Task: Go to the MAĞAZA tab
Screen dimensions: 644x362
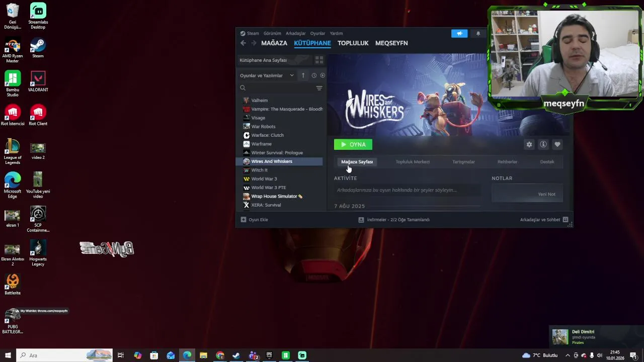Action: [x=274, y=43]
